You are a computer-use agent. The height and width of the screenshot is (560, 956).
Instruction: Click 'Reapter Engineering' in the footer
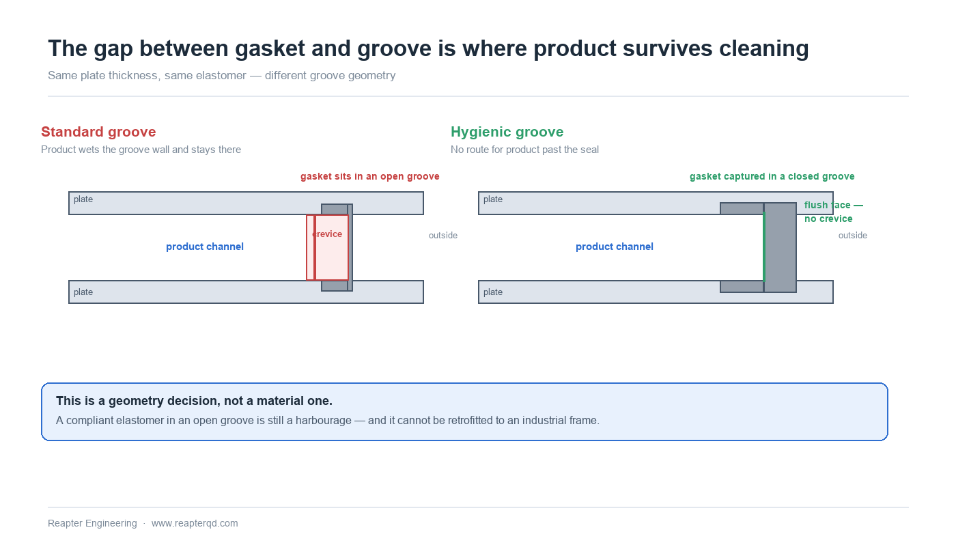[92, 524]
